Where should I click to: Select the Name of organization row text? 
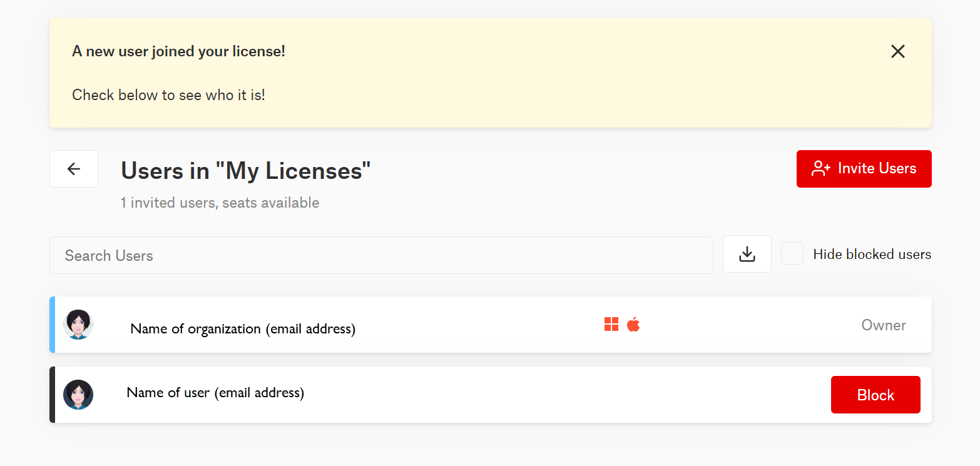243,329
